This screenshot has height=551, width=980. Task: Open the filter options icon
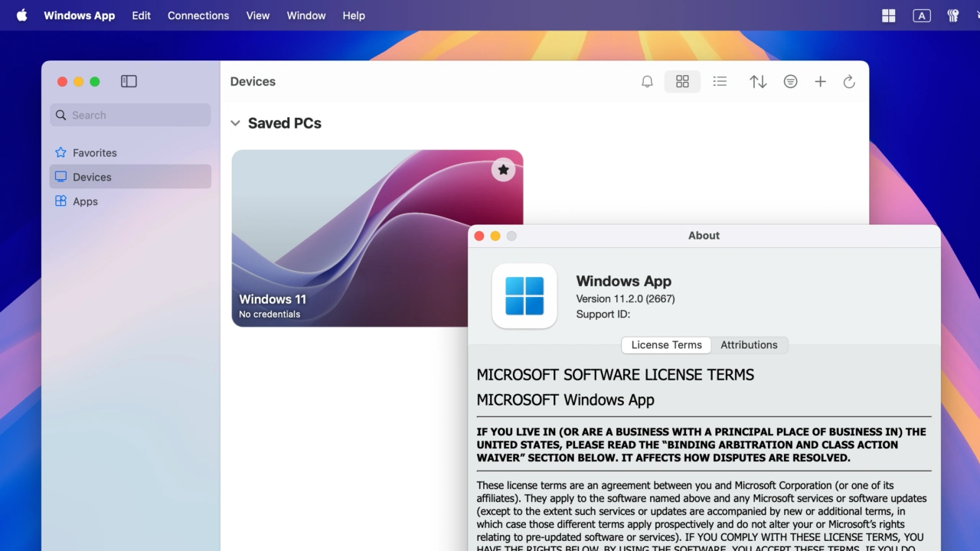(x=790, y=82)
